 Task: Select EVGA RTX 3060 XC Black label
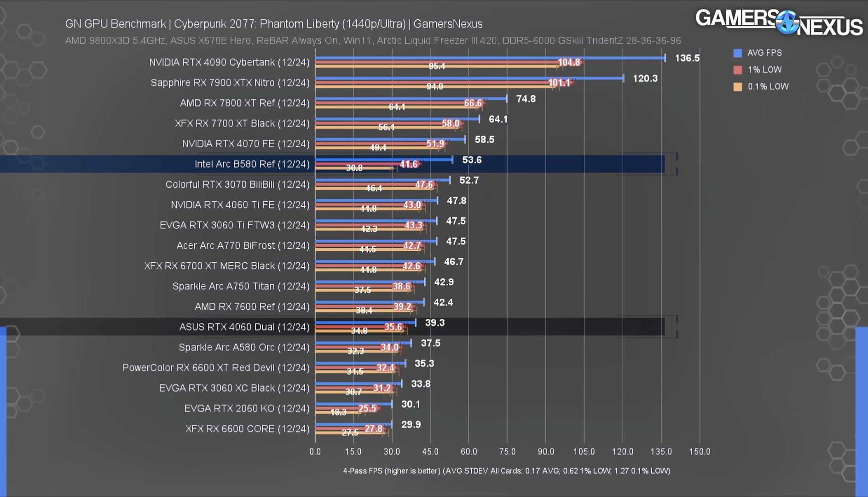tap(234, 388)
